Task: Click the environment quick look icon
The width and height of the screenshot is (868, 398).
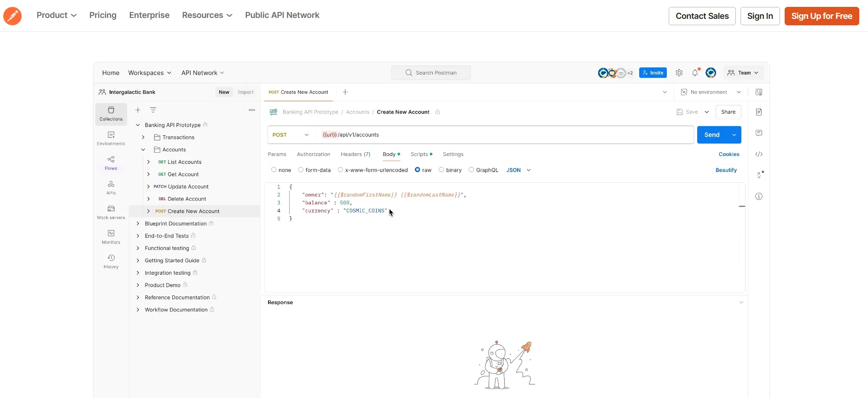Action: [759, 92]
